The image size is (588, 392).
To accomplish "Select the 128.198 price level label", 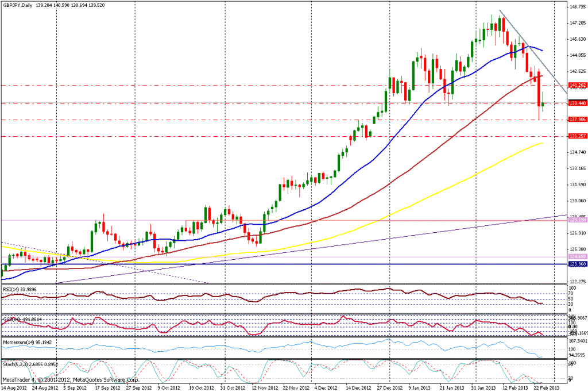I will [577, 220].
